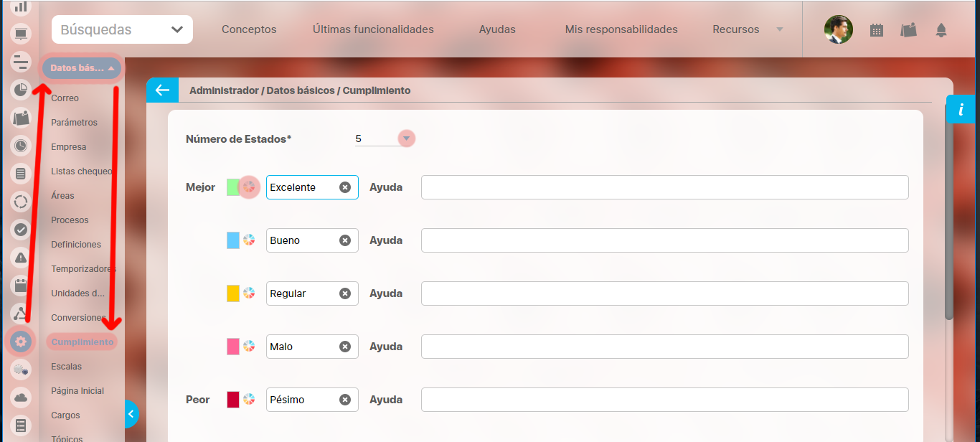Click the Ayuda input field for Malo

tap(664, 347)
